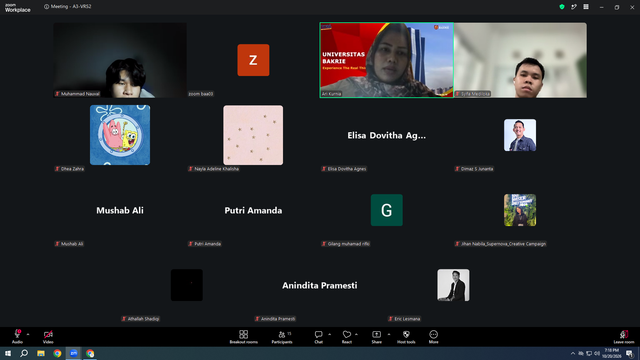This screenshot has width=640, height=360.
Task: Start camera with the Video button
Action: pyautogui.click(x=48, y=336)
